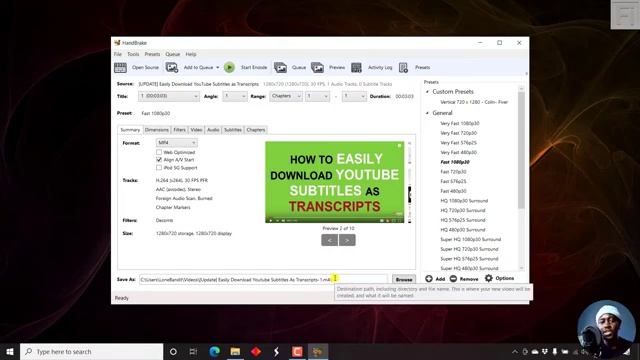This screenshot has height=360, width=640.
Task: Click the Windows taskbar search box
Action: (x=91, y=351)
